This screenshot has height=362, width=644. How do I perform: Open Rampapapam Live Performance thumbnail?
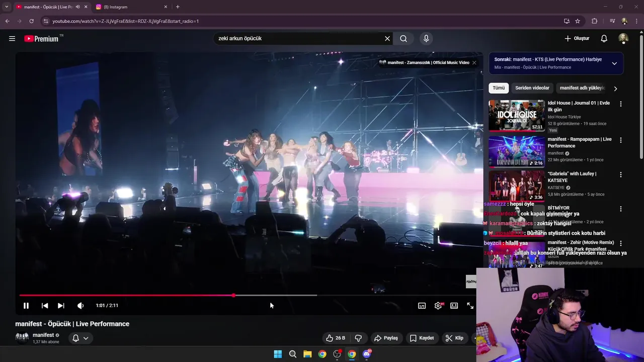(517, 151)
